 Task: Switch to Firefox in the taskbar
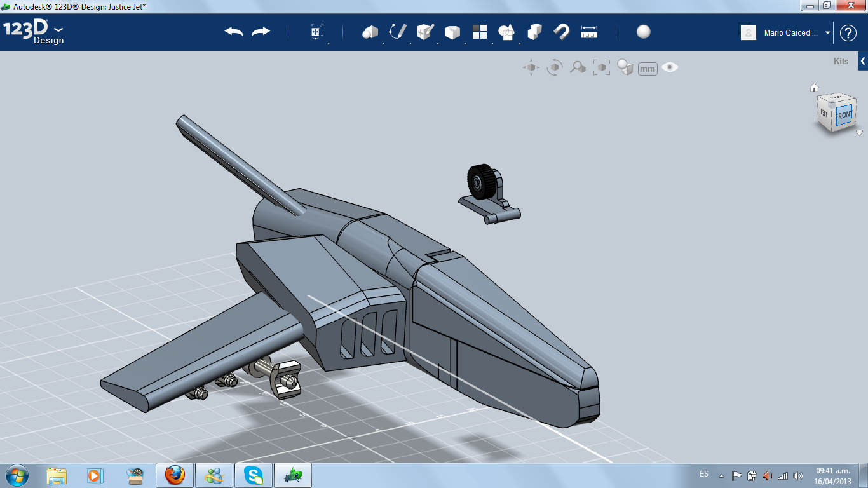[175, 475]
